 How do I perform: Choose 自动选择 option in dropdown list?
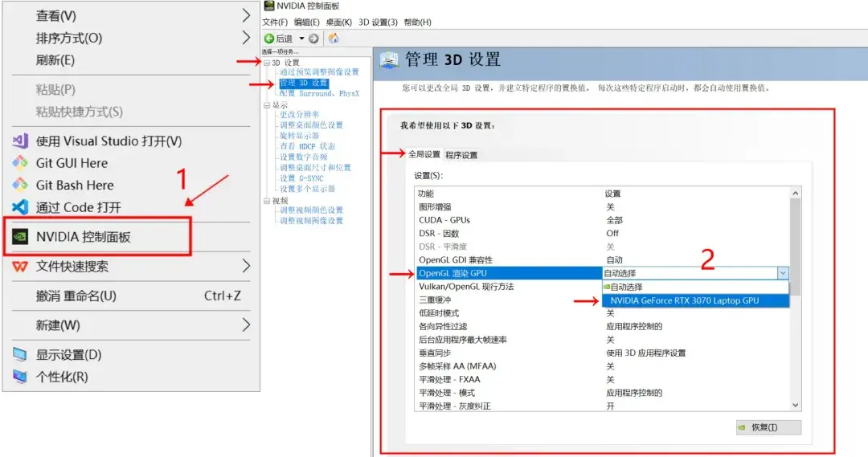(x=695, y=288)
